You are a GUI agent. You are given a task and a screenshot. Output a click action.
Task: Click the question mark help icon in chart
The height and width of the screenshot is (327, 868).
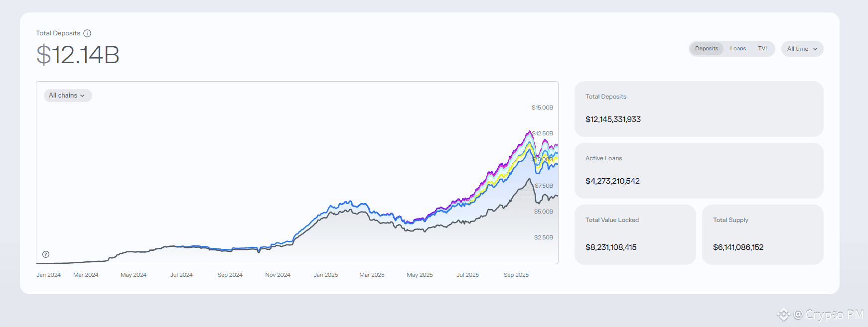pyautogui.click(x=46, y=254)
